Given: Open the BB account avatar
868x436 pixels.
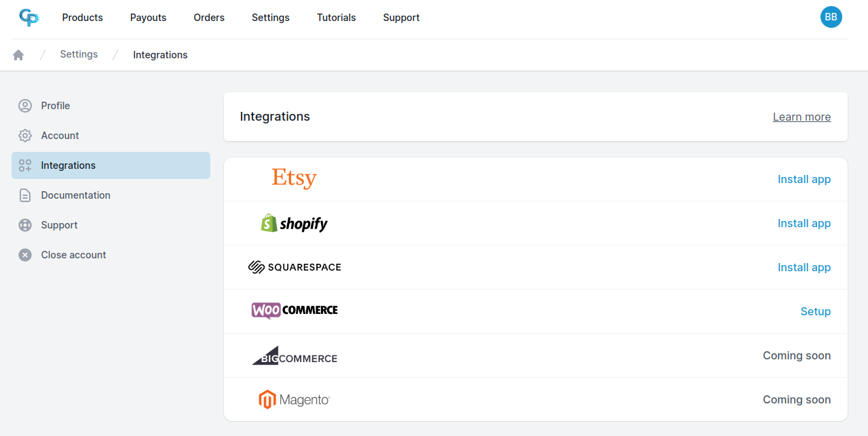Looking at the screenshot, I should pos(831,17).
